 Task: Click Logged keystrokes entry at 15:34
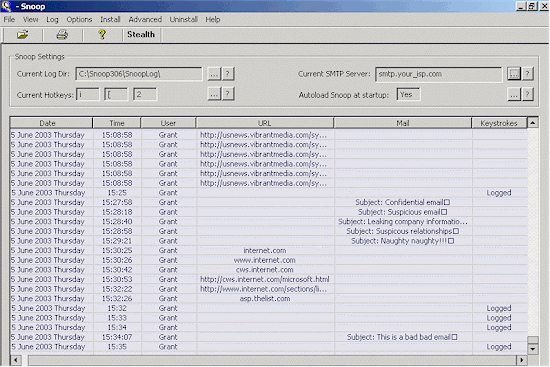(x=499, y=328)
